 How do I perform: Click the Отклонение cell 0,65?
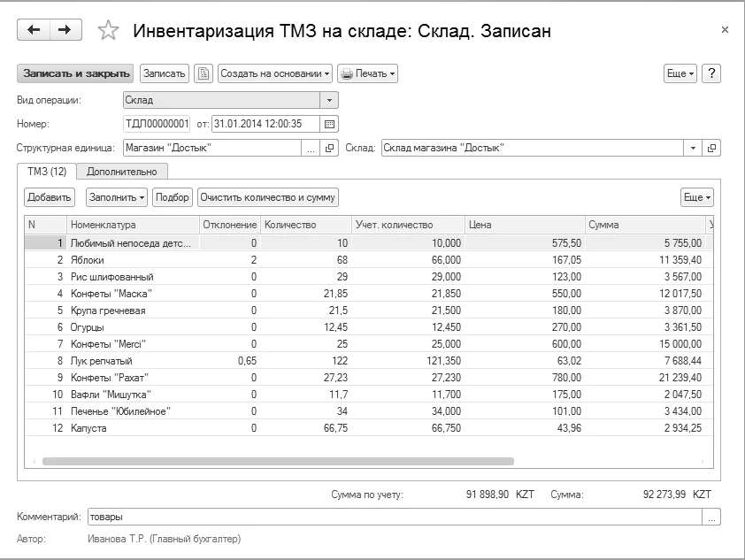point(230,361)
